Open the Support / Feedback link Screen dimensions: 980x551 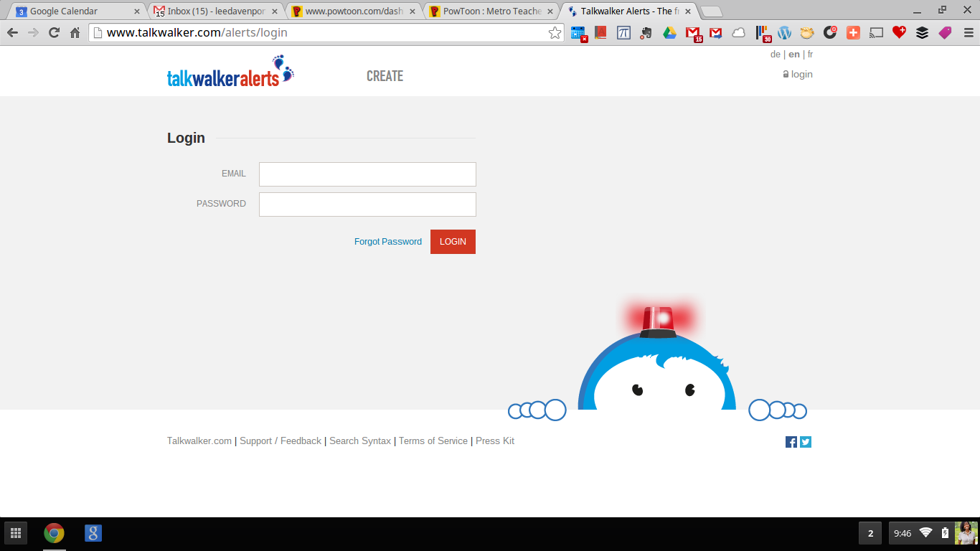[281, 441]
